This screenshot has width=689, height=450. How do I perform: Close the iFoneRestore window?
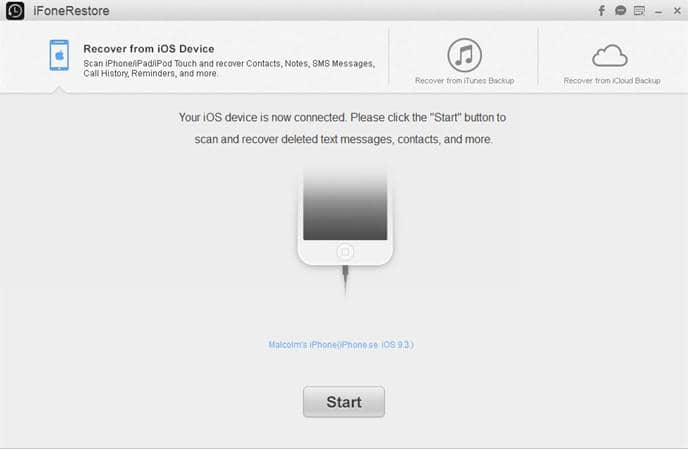click(x=677, y=11)
